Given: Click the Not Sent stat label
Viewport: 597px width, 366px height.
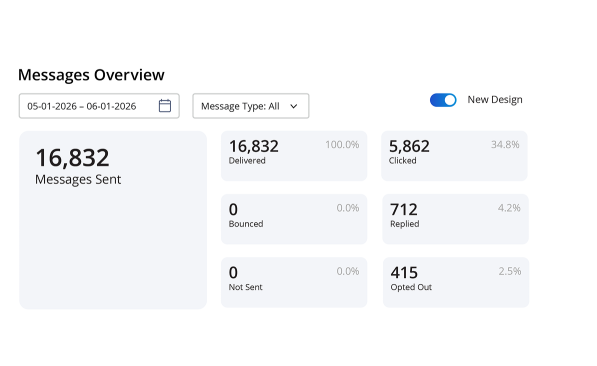Looking at the screenshot, I should tap(246, 287).
